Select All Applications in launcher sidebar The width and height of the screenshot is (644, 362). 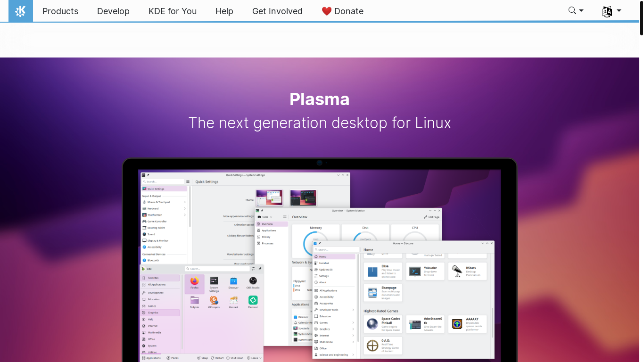click(x=160, y=284)
